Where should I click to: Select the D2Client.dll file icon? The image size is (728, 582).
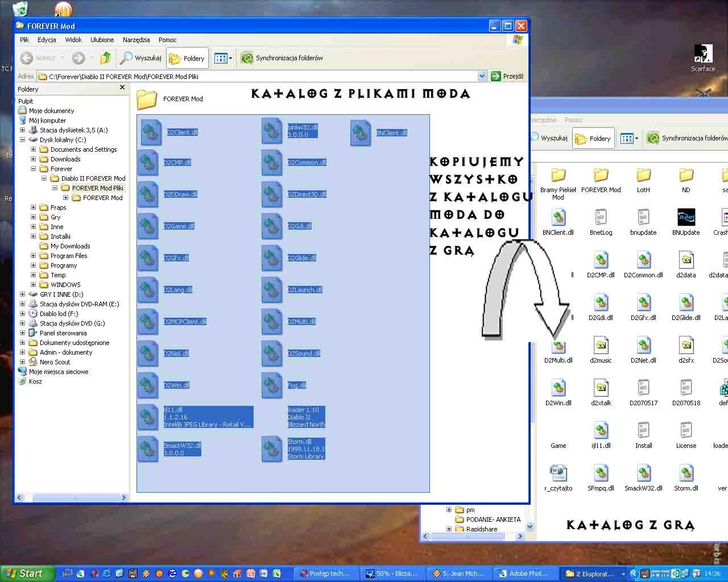151,132
